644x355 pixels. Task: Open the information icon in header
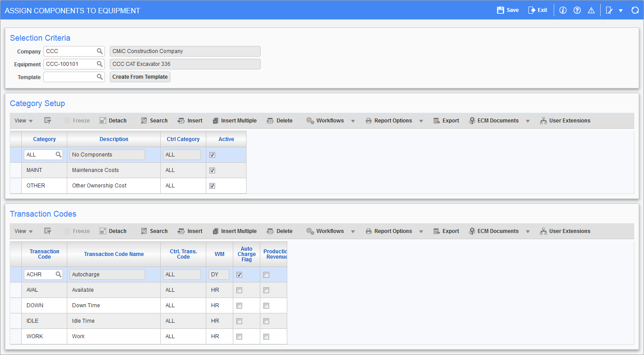point(563,10)
